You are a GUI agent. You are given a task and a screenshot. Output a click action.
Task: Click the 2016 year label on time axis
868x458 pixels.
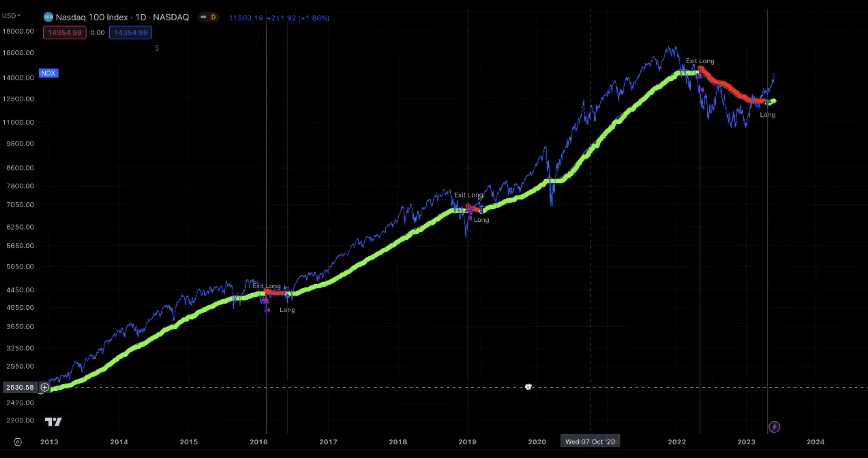tap(258, 442)
